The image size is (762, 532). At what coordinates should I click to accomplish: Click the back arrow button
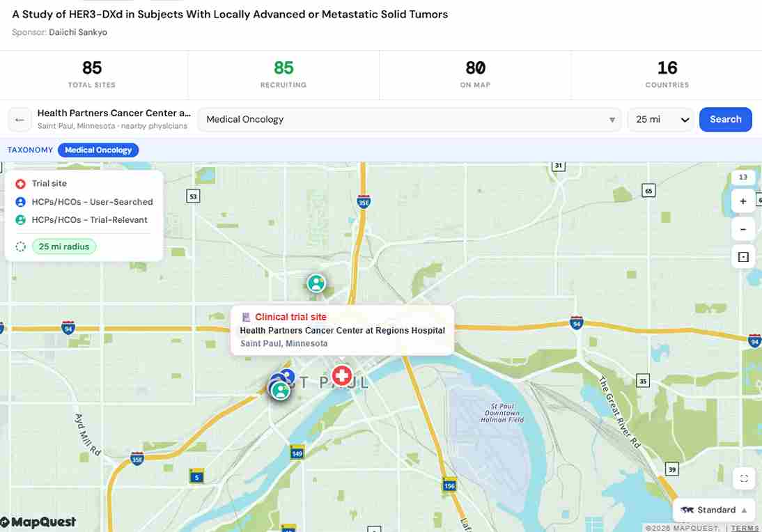[20, 120]
